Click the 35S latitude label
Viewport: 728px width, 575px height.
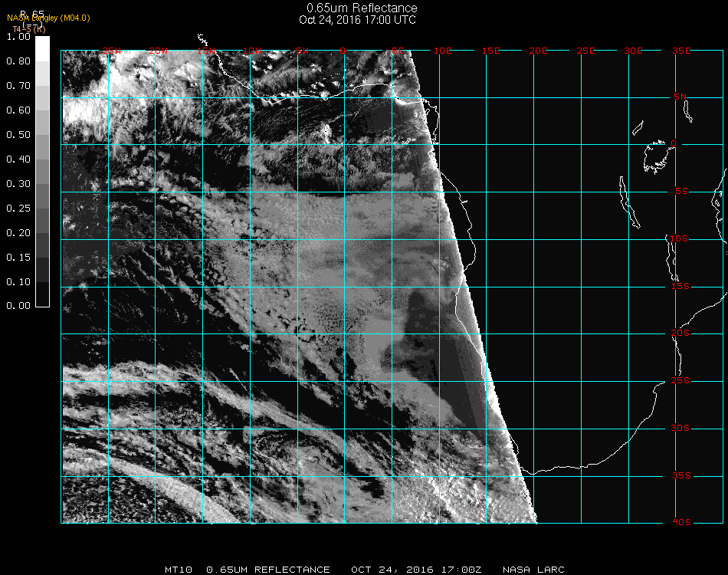click(681, 475)
